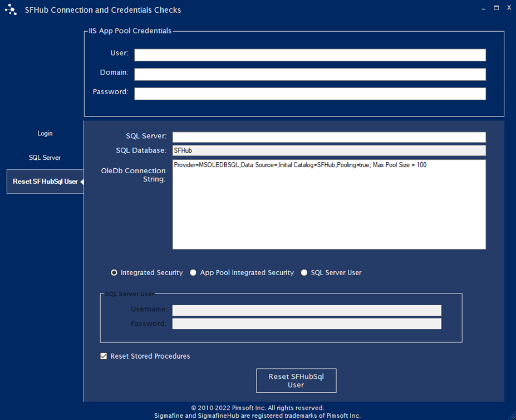Click the SQL Server User Username field
This screenshot has width=516, height=420.
pos(306,310)
